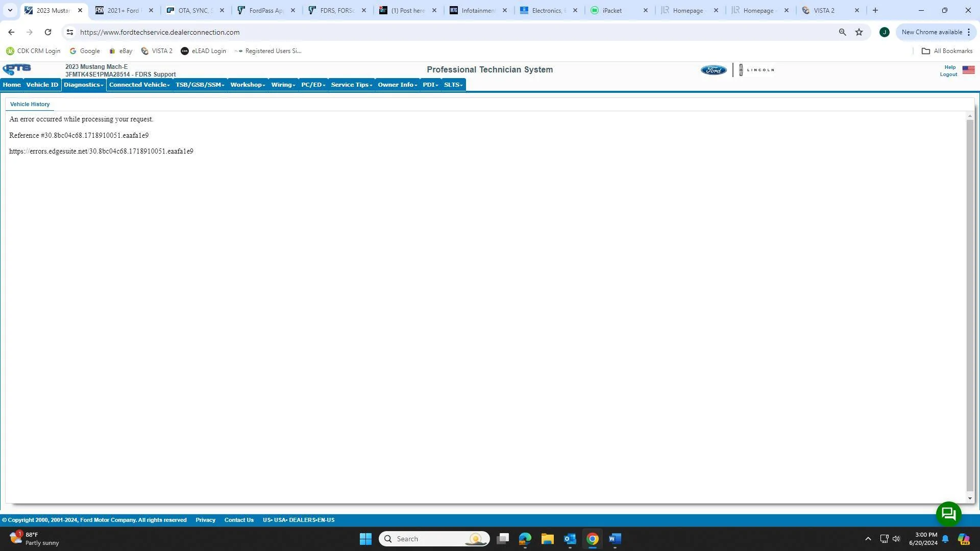Click the Chrome taskbar icon
This screenshot has width=980, height=551.
point(593,539)
